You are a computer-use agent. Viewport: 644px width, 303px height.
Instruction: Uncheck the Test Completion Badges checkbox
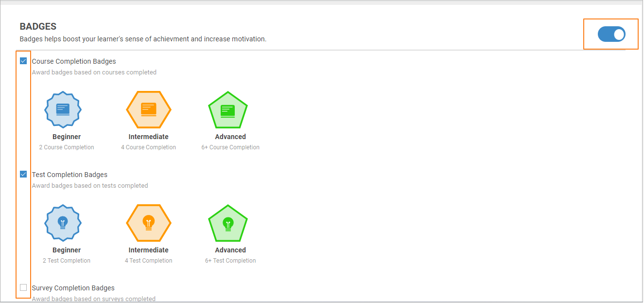pyautogui.click(x=23, y=174)
